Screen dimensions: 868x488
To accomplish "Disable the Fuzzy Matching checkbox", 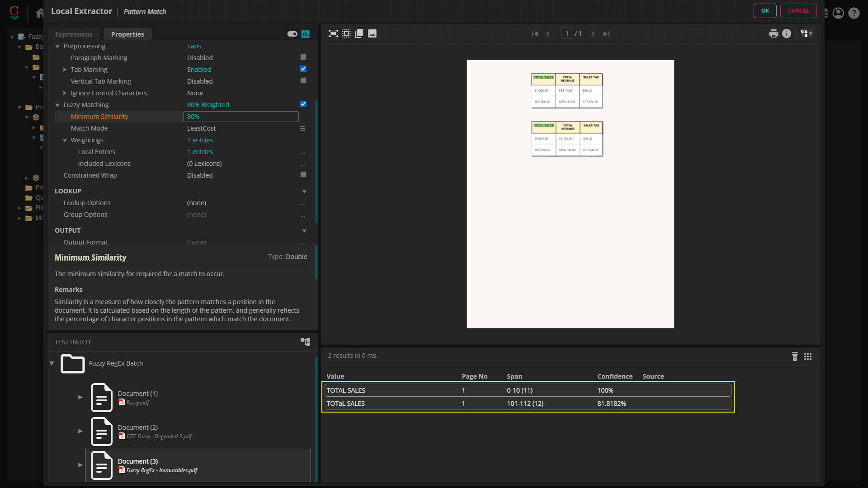I will point(303,104).
